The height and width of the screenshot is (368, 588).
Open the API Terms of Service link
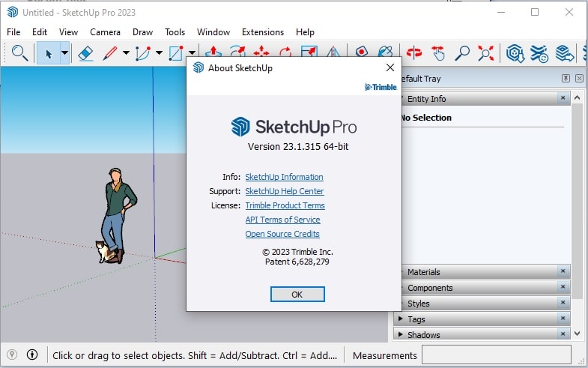(x=282, y=220)
